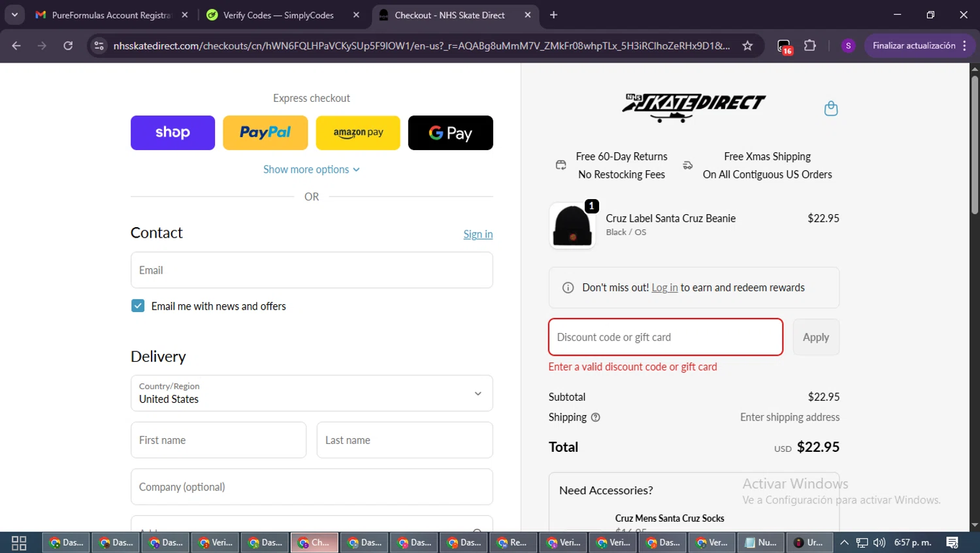Open the Chrome tab search dropdown arrow
980x553 pixels.
pyautogui.click(x=14, y=15)
